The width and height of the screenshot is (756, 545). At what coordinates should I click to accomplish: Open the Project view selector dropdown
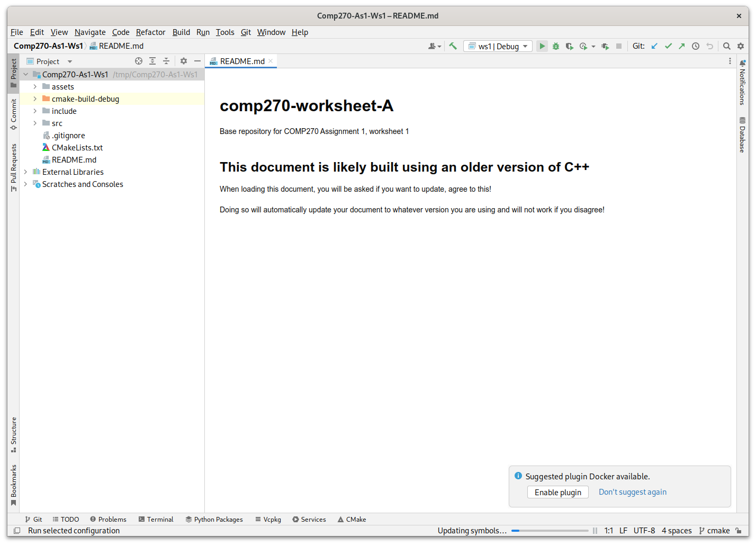[49, 61]
